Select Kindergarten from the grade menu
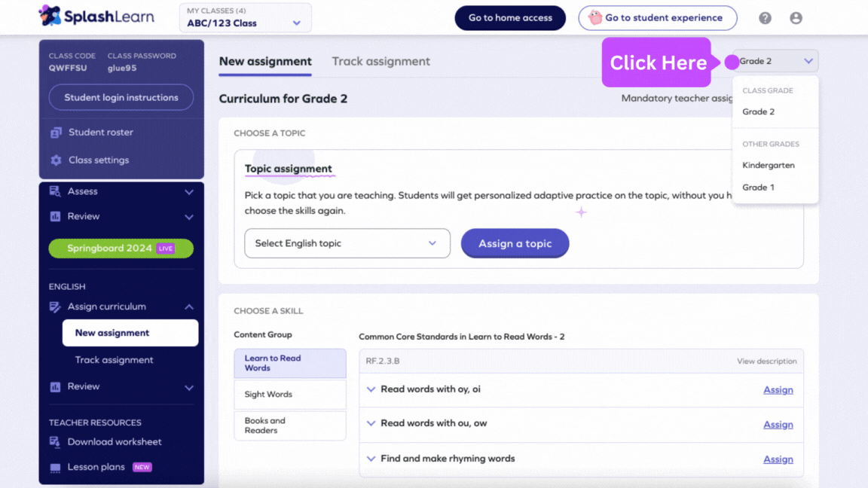 click(768, 165)
